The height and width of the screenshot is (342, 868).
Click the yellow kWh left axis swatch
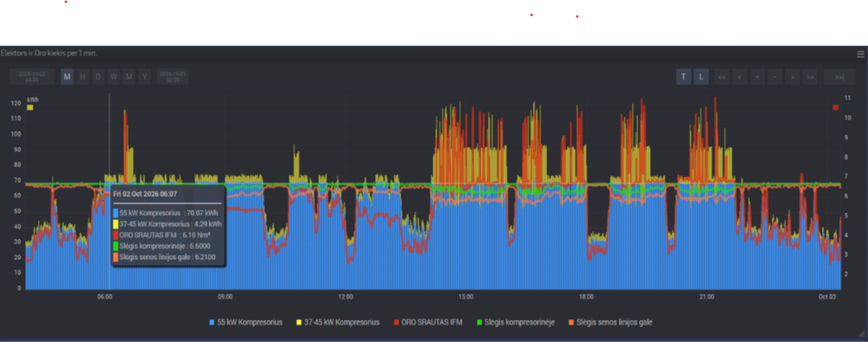click(x=30, y=108)
